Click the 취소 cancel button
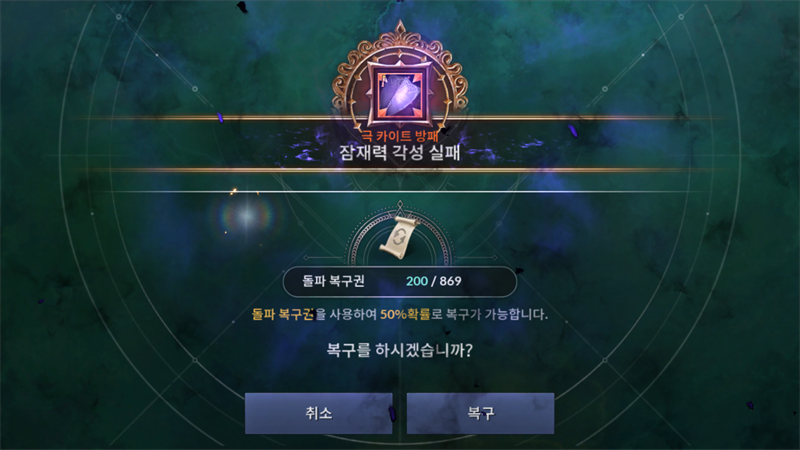Screen dimensions: 800x450 pos(318,413)
